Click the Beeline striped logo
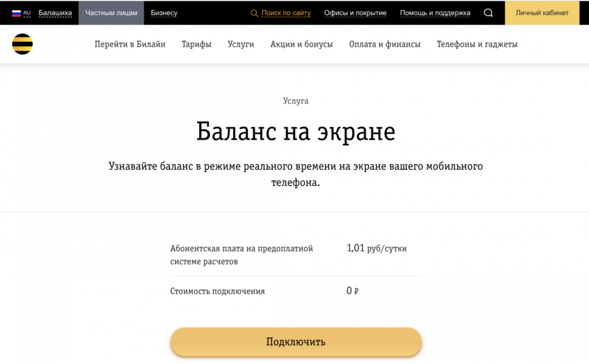This screenshot has height=364, width=589. [22, 44]
